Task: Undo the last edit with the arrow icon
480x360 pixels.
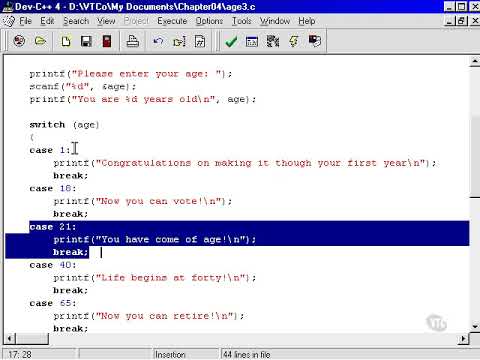Action: click(158, 41)
